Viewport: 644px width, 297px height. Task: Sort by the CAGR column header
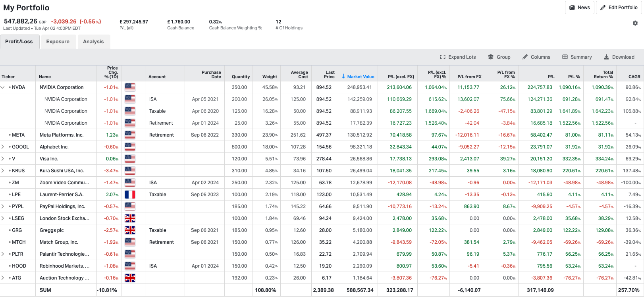tap(634, 77)
